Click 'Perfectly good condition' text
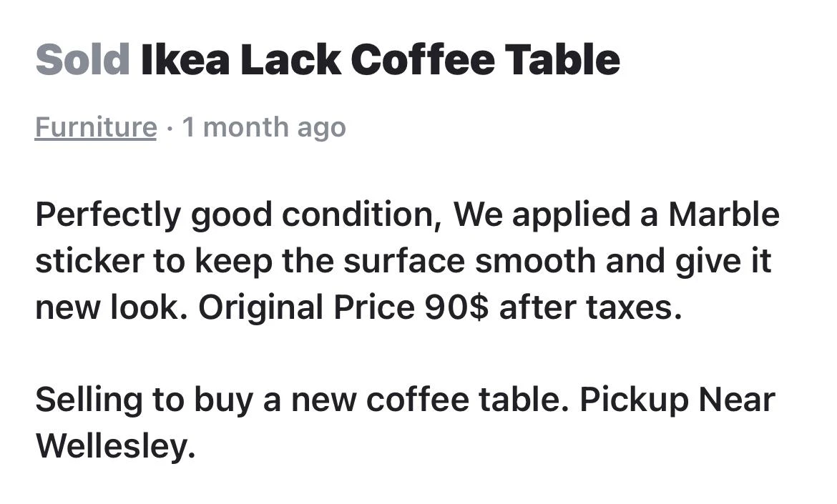 (238, 215)
